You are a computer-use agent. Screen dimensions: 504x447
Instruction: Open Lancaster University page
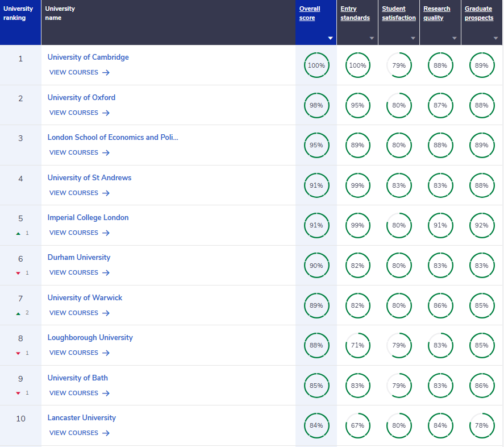point(82,418)
